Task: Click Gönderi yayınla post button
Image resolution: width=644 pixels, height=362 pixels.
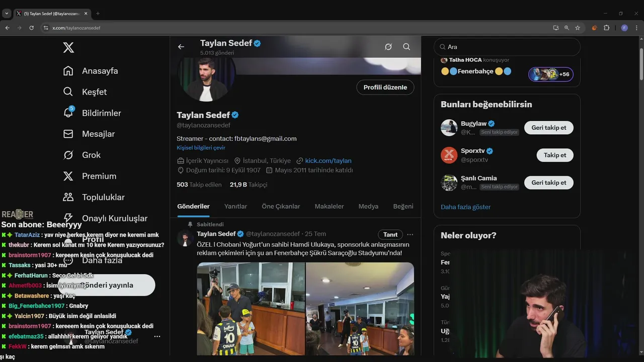Action: (107, 285)
